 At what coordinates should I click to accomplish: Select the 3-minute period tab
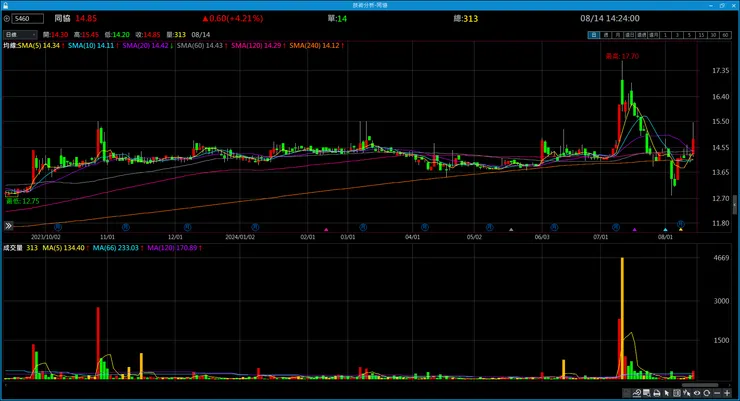pos(677,35)
